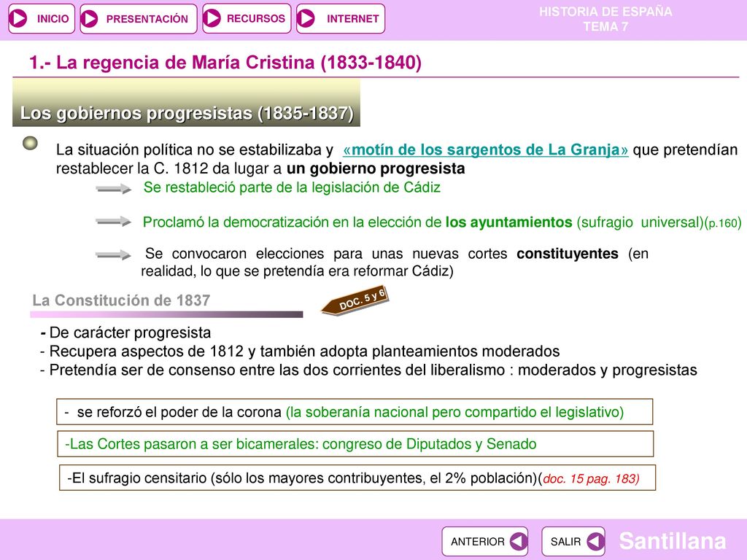This screenshot has height=560, width=747.
Task: Follow the 'motín de los sargentos de La Granja' link
Action: tap(485, 149)
